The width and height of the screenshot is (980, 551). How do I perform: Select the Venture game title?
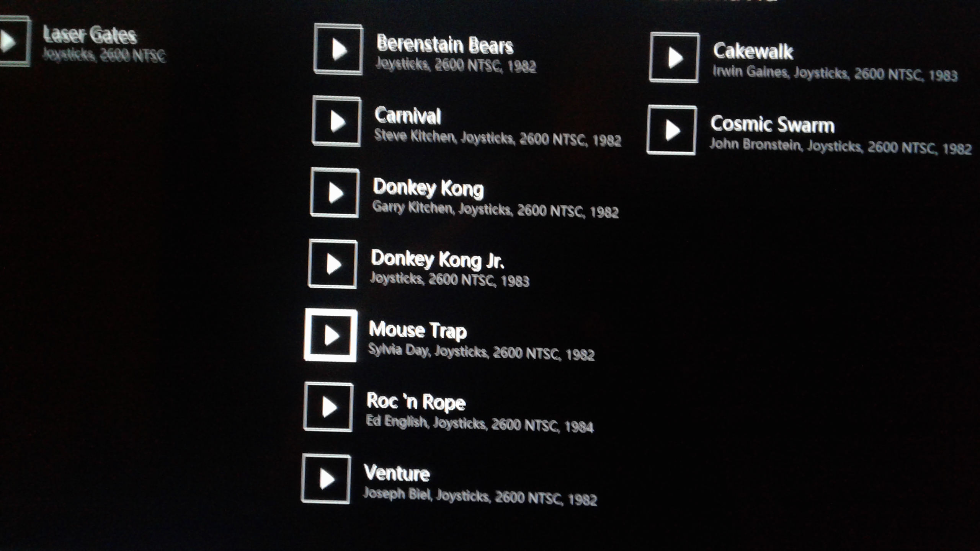(x=397, y=473)
